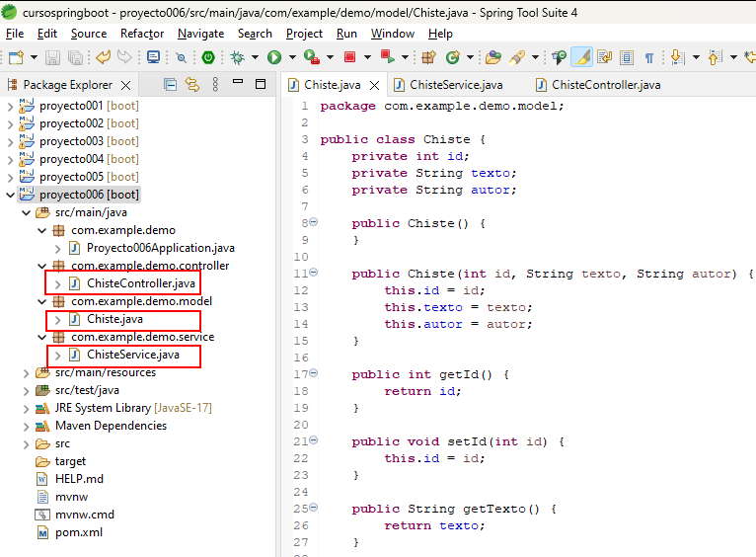Viewport: 756px width, 557px height.
Task: Toggle Block Selection Mode icon
Action: tap(627, 58)
